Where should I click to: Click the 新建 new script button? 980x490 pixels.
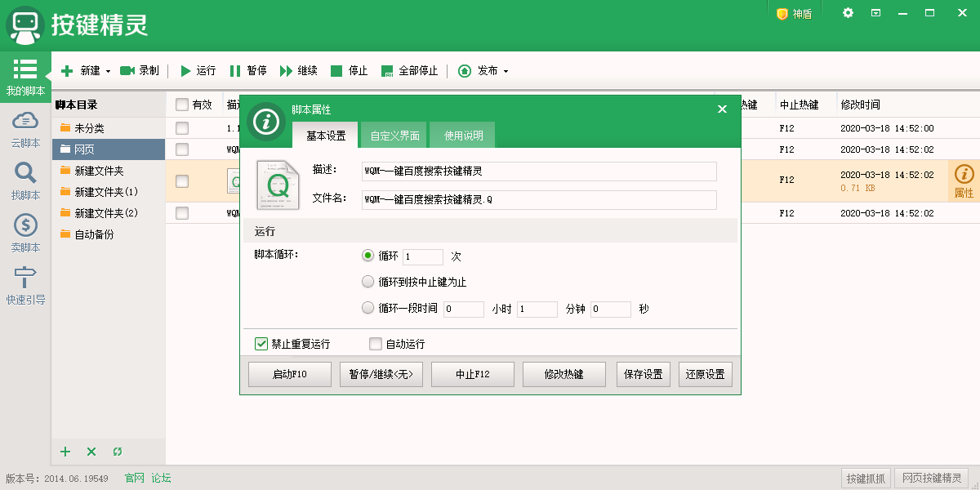point(80,71)
